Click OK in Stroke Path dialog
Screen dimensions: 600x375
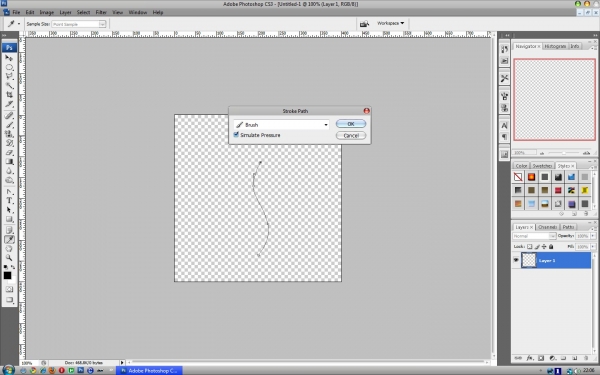[351, 124]
